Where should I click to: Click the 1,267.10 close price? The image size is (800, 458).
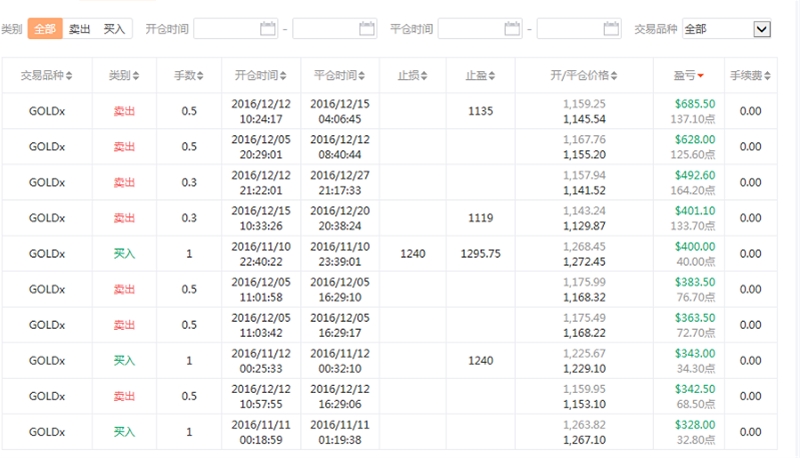pyautogui.click(x=584, y=440)
